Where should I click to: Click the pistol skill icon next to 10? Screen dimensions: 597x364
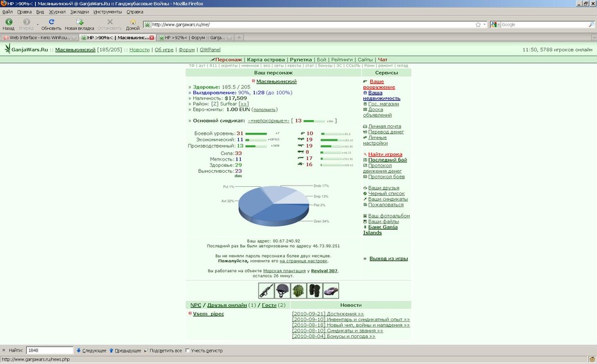point(303,134)
